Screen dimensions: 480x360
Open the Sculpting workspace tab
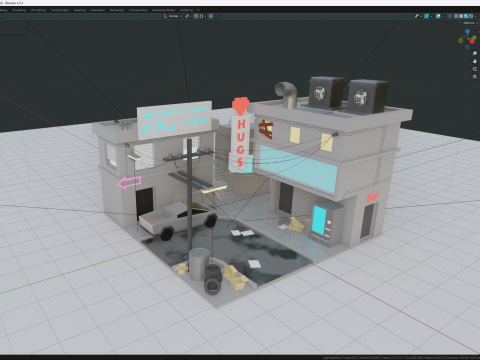click(19, 10)
